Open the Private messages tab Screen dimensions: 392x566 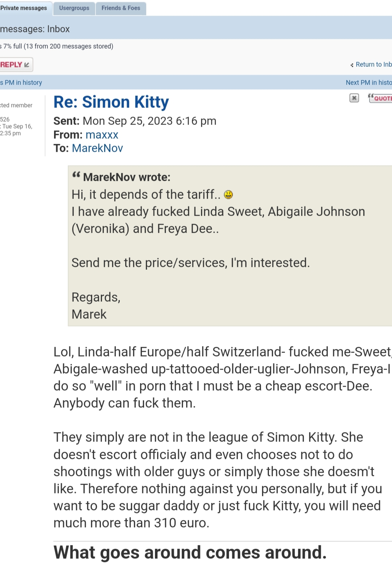25,8
